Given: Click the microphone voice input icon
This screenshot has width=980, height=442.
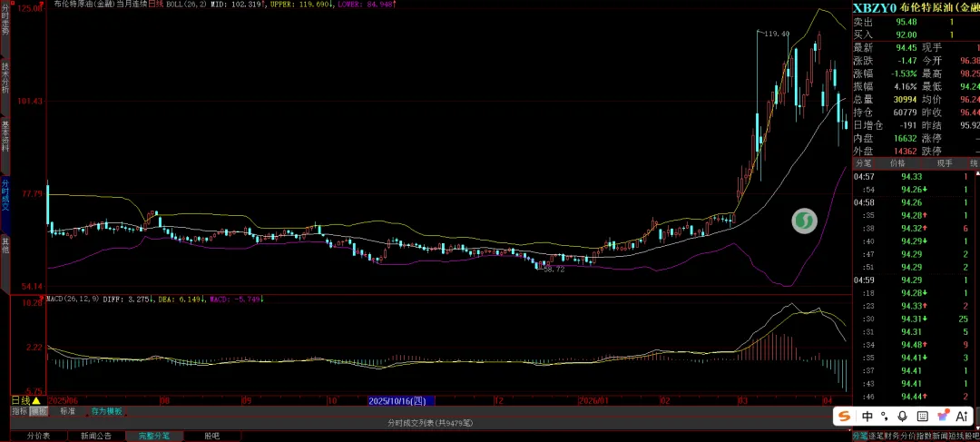Looking at the screenshot, I should click(x=903, y=416).
